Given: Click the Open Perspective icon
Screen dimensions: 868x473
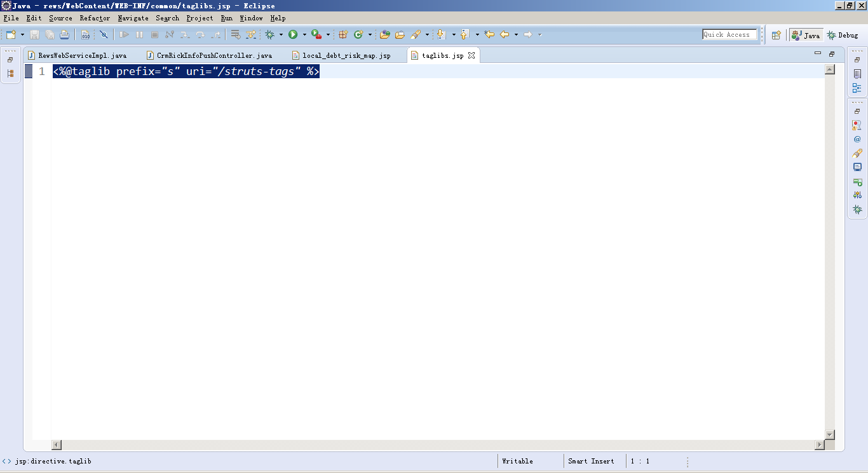Looking at the screenshot, I should (776, 35).
